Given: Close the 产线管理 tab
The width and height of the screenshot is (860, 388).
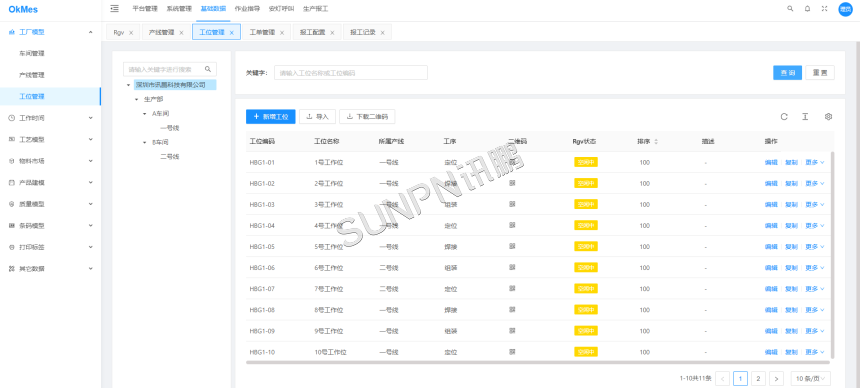Looking at the screenshot, I should [x=181, y=32].
